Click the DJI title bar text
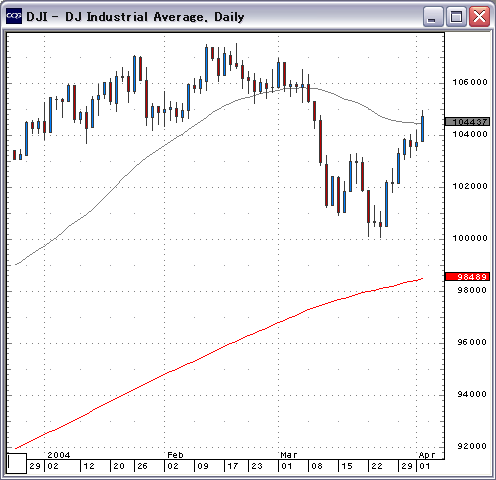496x480 pixels. pos(135,17)
